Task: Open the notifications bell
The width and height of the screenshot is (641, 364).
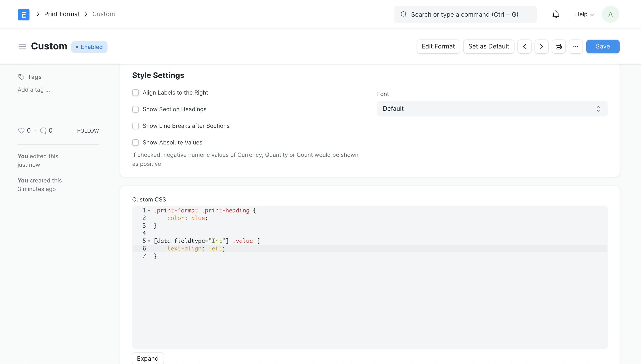Action: 555,14
